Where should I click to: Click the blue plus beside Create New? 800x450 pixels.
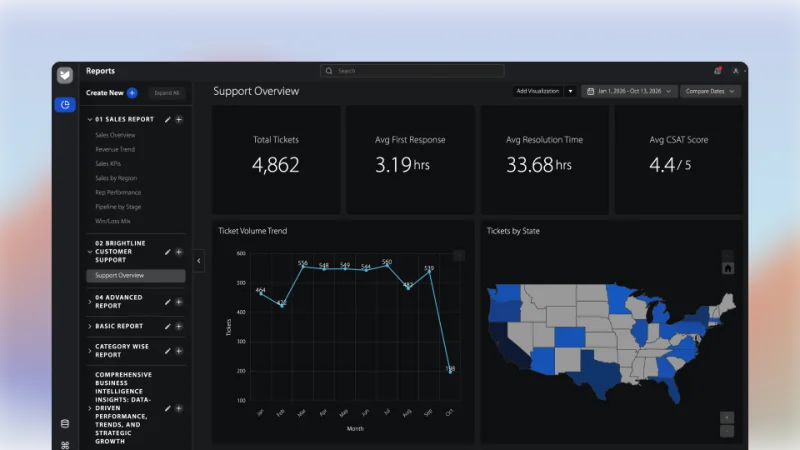coord(132,93)
